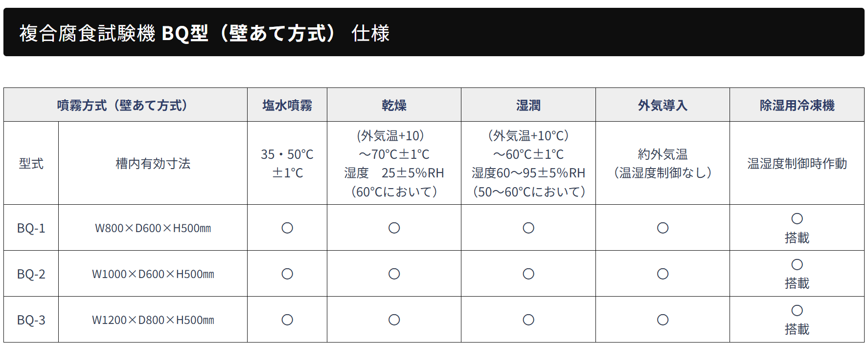Screen dimensions: 868x344
Task: Select the 乾燥 circle for BQ-1
Action: point(394,228)
